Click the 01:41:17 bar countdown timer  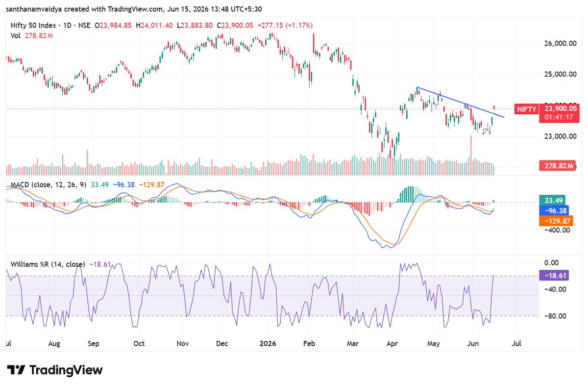559,118
